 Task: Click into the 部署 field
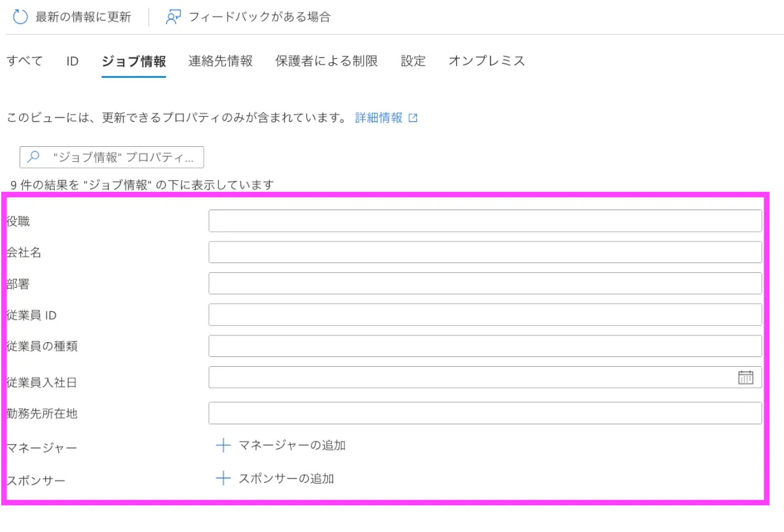pyautogui.click(x=485, y=284)
